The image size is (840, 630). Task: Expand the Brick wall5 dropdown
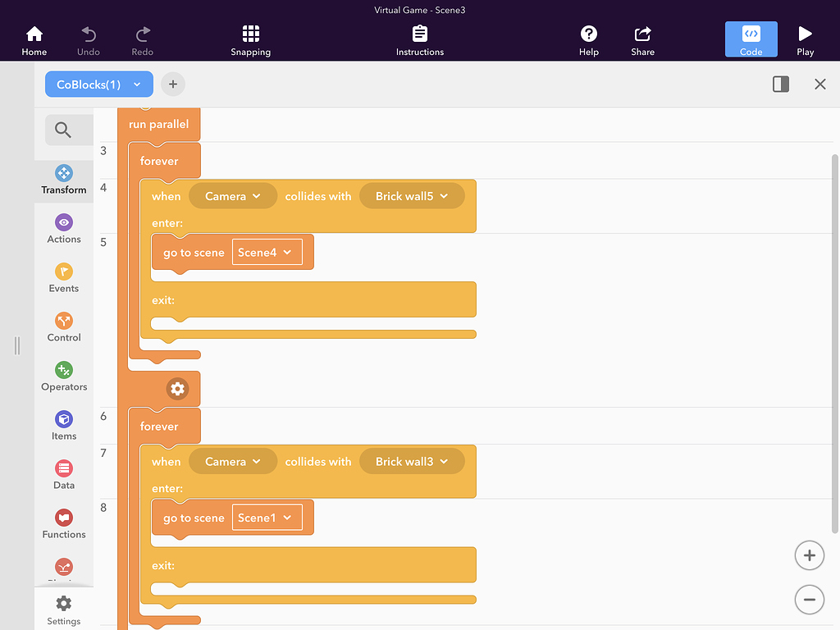click(x=412, y=196)
